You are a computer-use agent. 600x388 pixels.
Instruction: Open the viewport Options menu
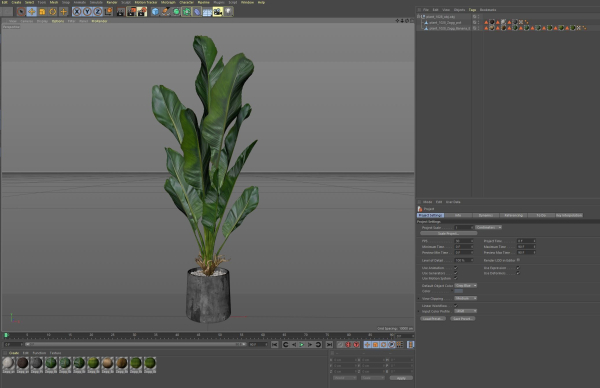58,21
